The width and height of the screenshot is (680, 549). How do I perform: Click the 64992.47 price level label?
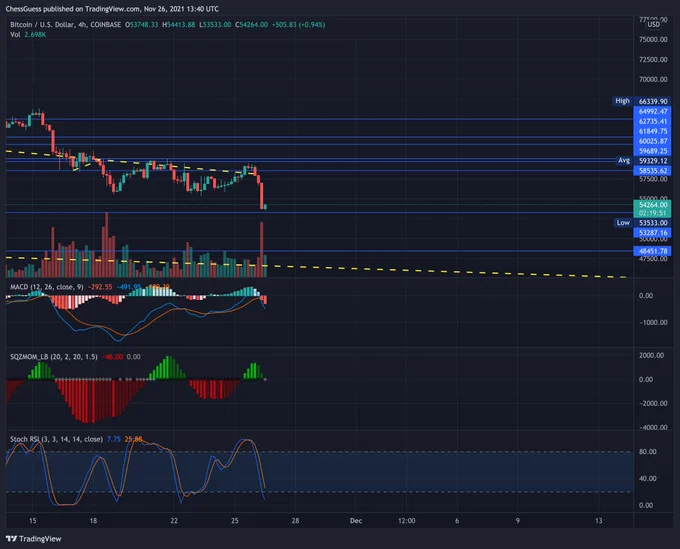[x=653, y=111]
